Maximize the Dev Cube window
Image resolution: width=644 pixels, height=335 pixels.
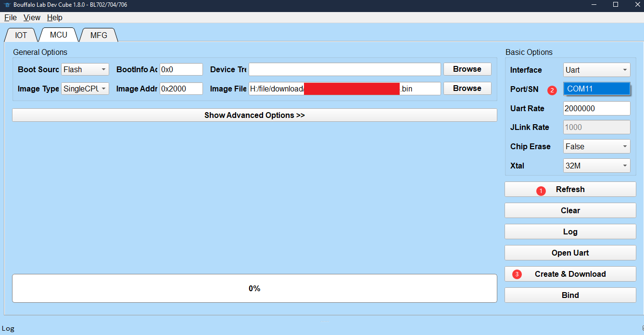pos(616,4)
